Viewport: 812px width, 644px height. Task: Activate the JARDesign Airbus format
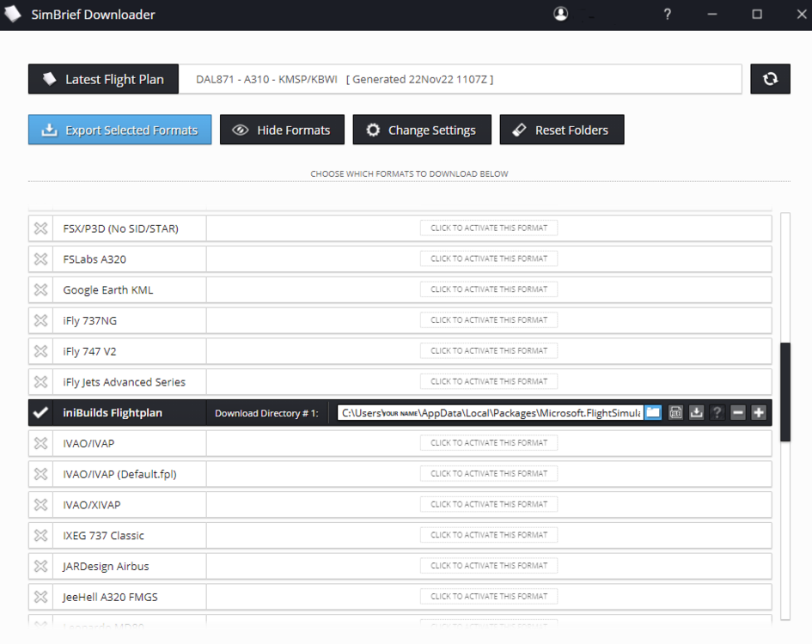coord(488,565)
